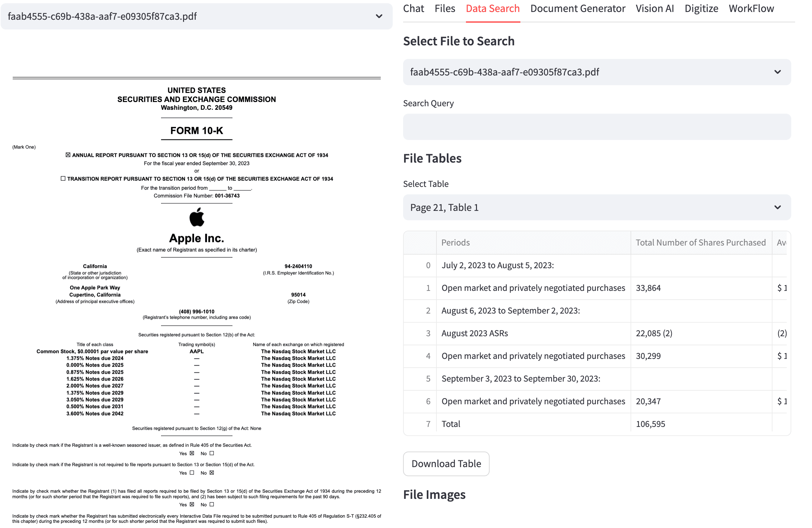Click the chevron on the PDF viewer file selector

point(379,17)
